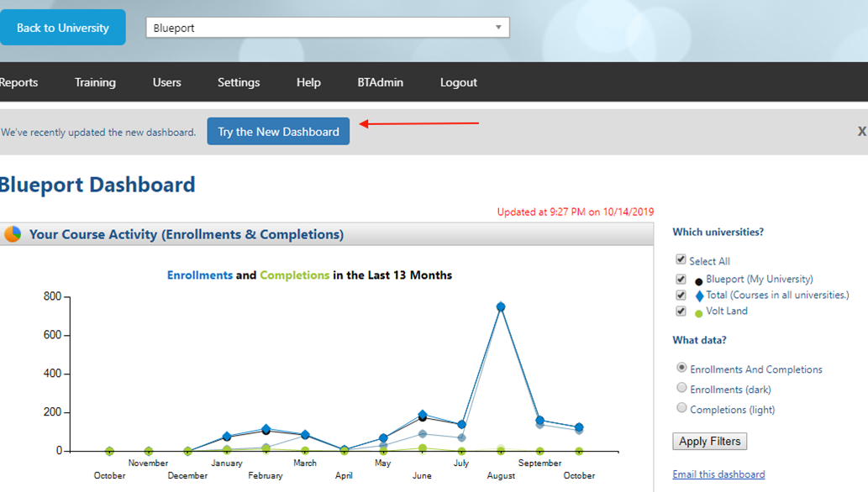The width and height of the screenshot is (868, 492).
Task: Click the black Blueport legend dot
Action: click(x=698, y=282)
